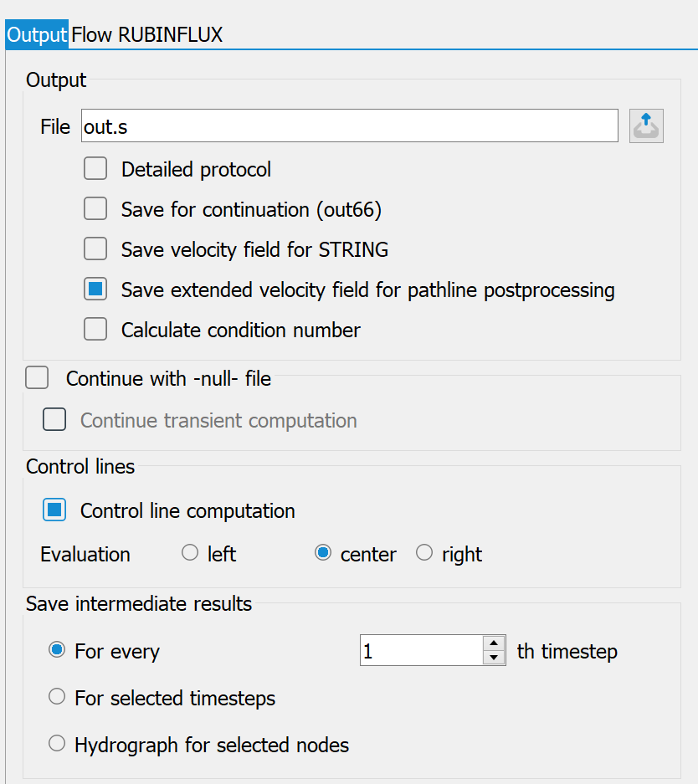Select the left evaluation radio button
The width and height of the screenshot is (698, 784).
[190, 552]
